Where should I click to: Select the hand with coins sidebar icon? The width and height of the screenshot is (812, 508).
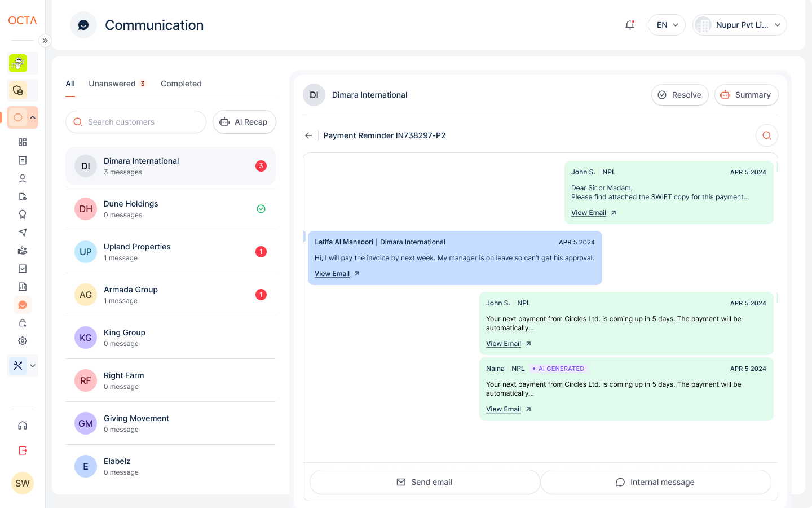click(23, 251)
